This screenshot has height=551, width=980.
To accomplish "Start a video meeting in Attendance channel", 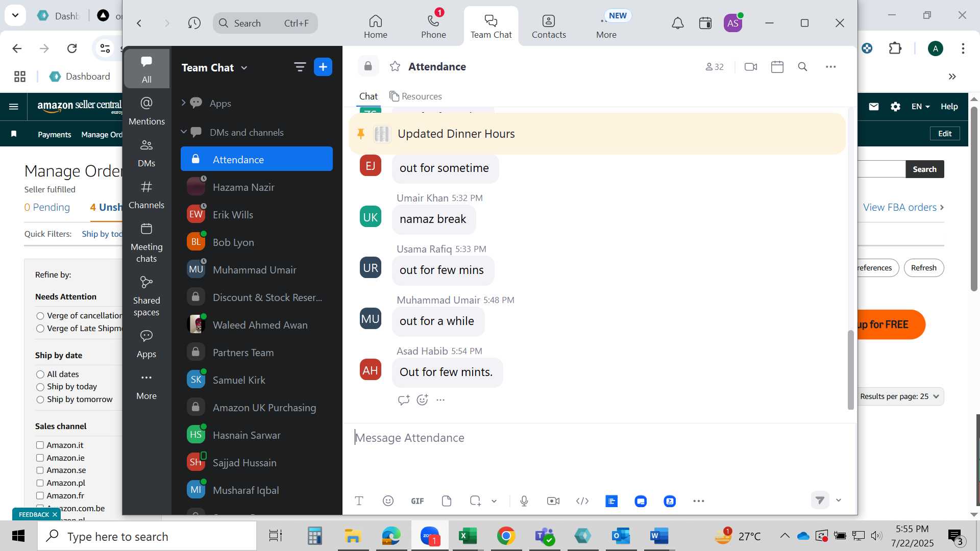I will (751, 67).
